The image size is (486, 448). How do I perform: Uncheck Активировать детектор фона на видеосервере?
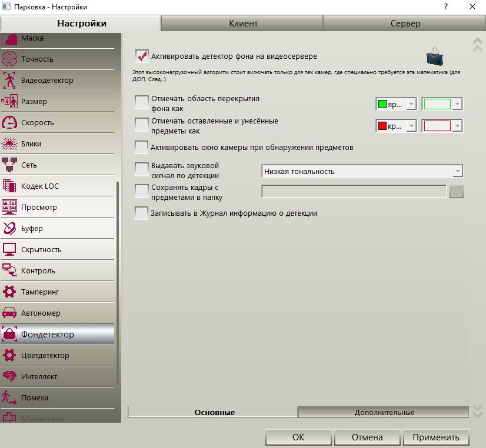point(142,56)
